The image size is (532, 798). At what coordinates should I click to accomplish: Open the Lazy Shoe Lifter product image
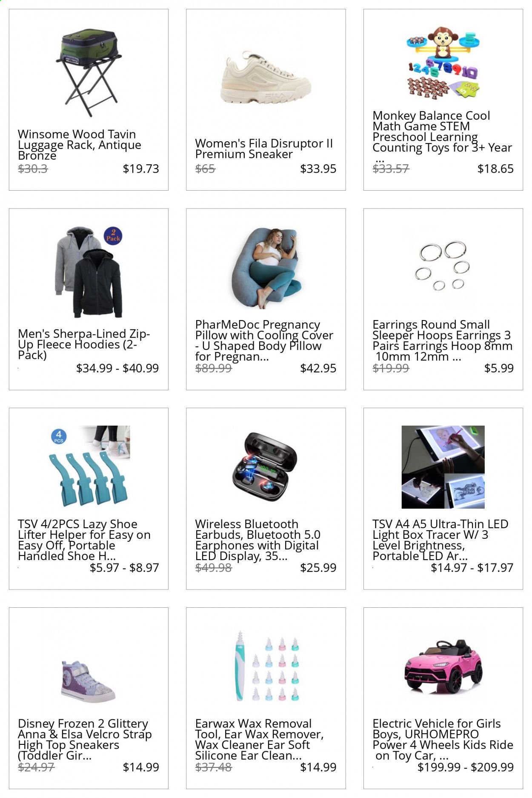pos(89,466)
